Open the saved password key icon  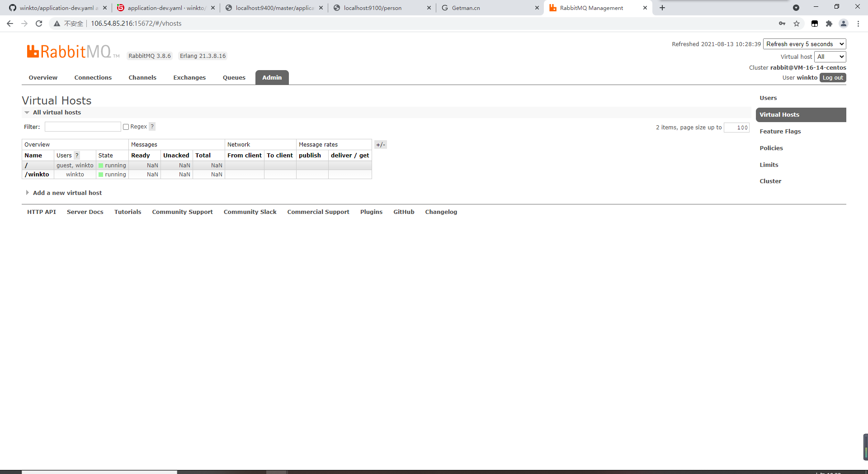coord(782,24)
